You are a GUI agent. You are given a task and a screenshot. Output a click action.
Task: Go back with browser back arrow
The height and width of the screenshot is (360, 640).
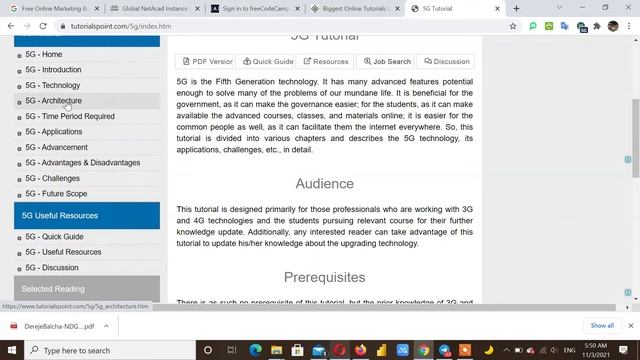point(11,26)
